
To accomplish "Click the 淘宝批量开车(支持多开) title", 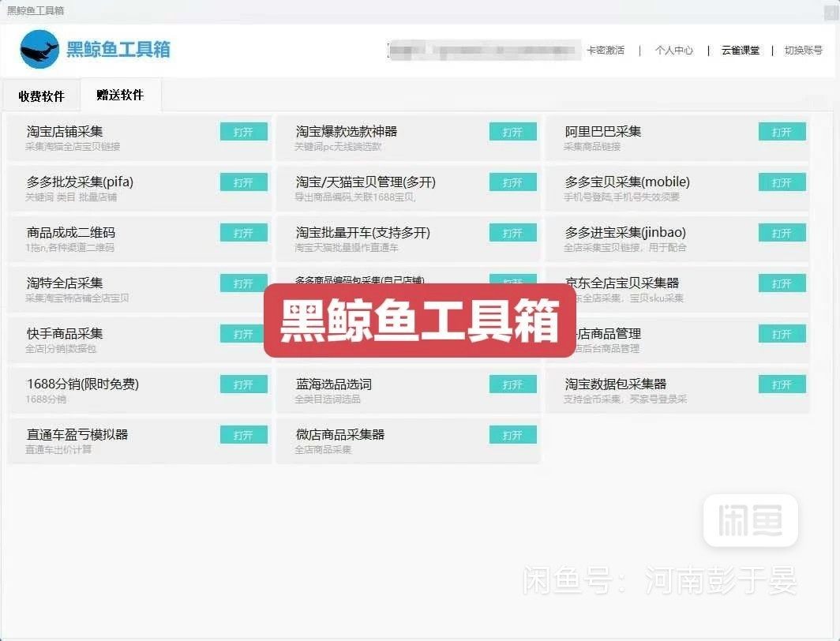I will click(x=363, y=232).
